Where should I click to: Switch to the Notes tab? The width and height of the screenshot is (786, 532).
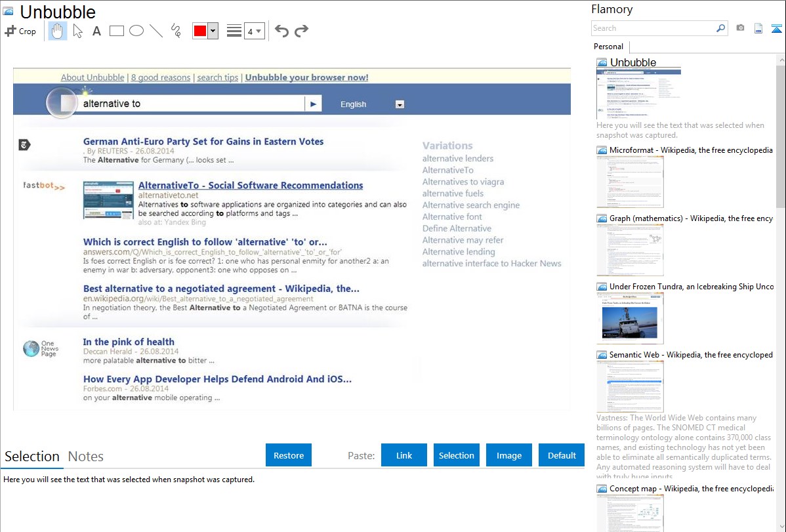85,457
